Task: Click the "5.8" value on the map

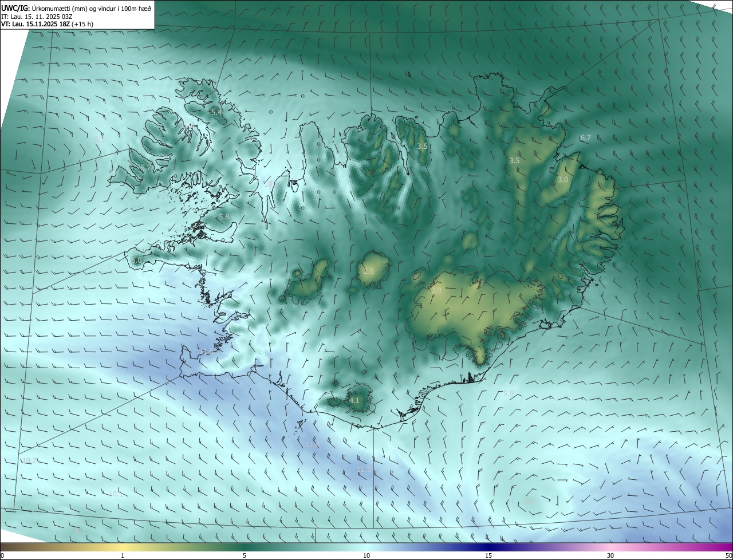Action: 224,217
